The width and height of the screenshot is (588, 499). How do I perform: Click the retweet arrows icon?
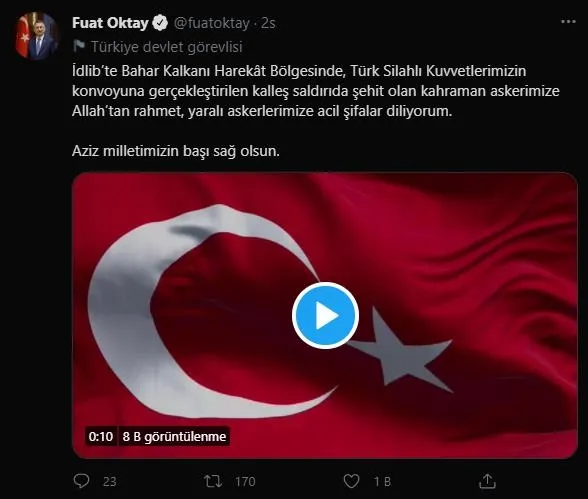click(x=213, y=481)
